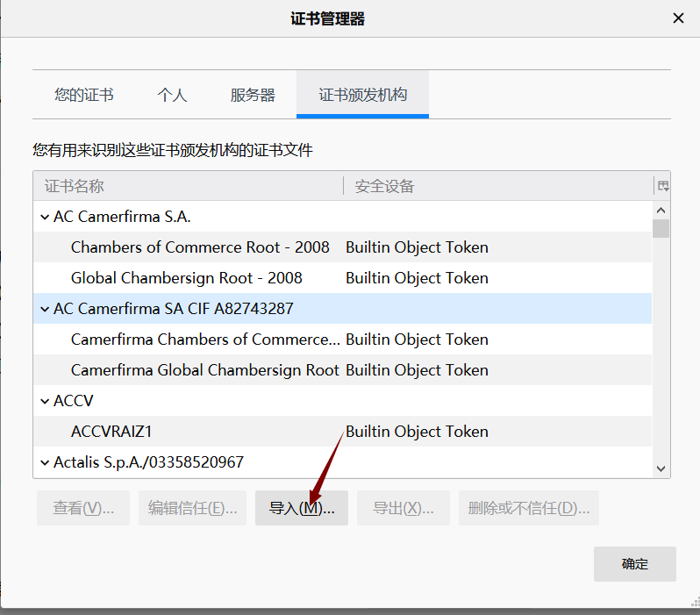Collapse the AC Camerfirma SA CIF A82743287 group
The width and height of the screenshot is (700, 615).
pos(45,309)
